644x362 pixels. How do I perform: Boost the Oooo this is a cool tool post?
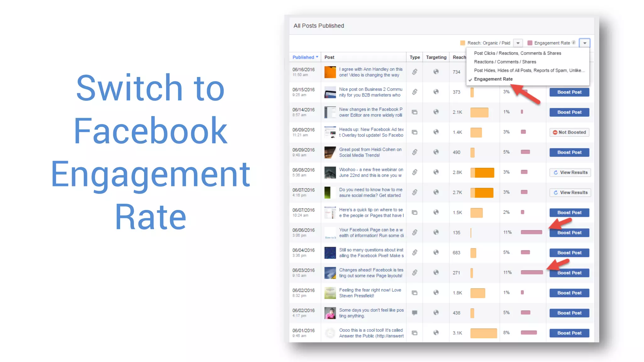click(569, 333)
